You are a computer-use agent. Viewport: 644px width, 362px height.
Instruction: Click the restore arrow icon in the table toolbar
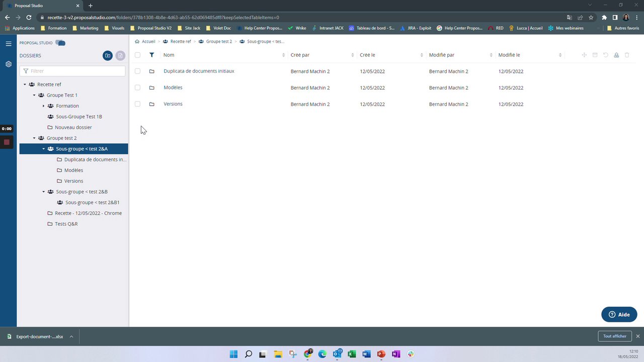(606, 55)
